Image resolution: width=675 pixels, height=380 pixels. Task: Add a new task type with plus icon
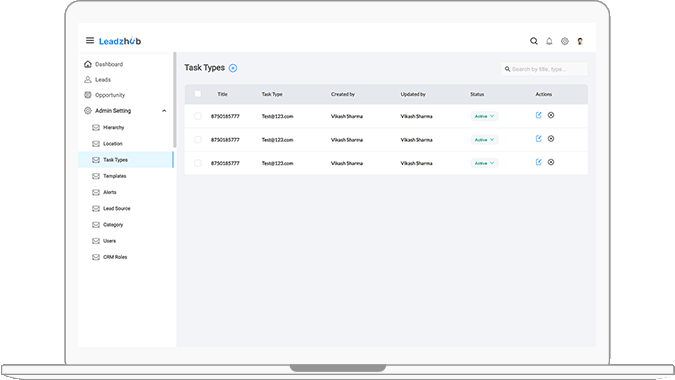point(233,68)
